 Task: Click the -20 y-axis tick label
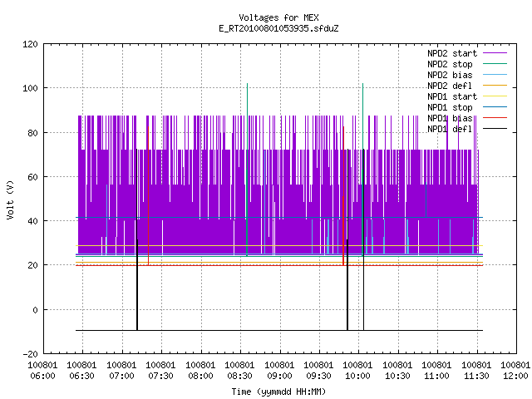[x=30, y=354]
